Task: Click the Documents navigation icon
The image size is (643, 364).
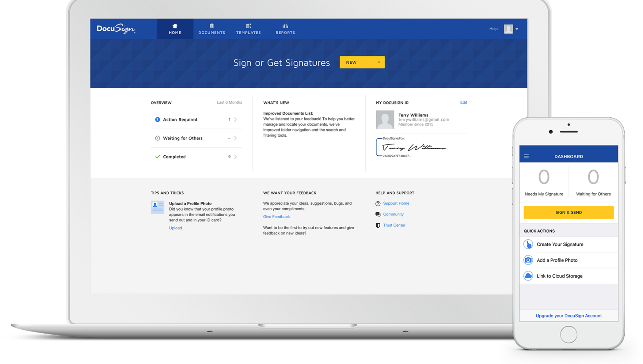Action: coord(211,26)
